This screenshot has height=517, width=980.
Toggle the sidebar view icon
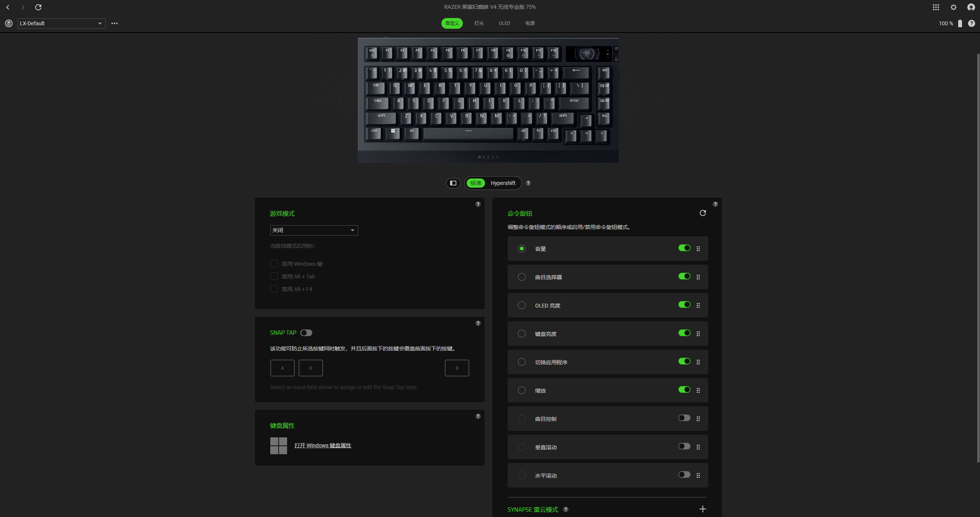point(453,183)
